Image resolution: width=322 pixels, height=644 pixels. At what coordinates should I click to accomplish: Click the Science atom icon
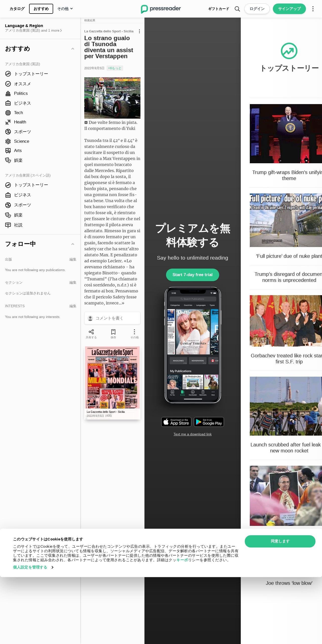pyautogui.click(x=8, y=141)
